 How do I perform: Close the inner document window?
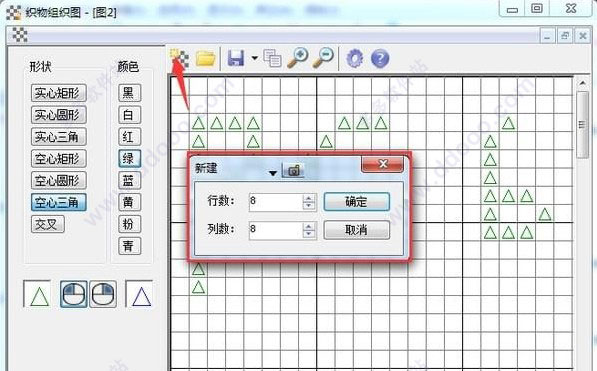tap(583, 36)
